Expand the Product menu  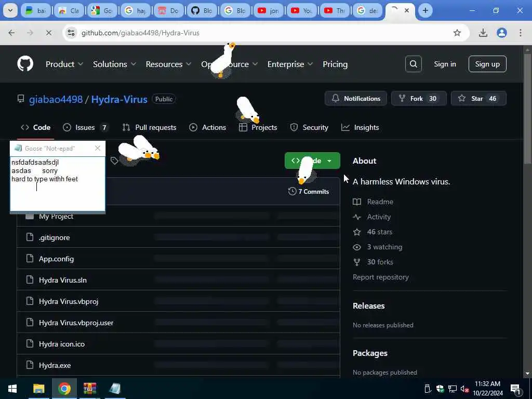(64, 64)
